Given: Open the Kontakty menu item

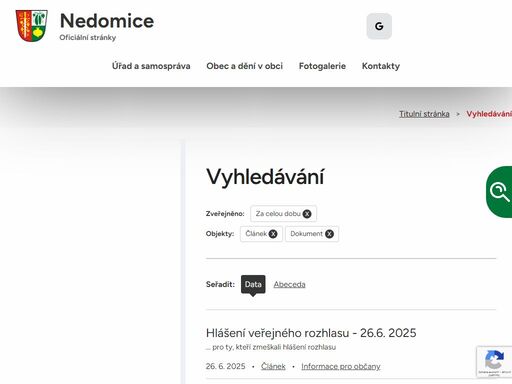Looking at the screenshot, I should tap(381, 66).
